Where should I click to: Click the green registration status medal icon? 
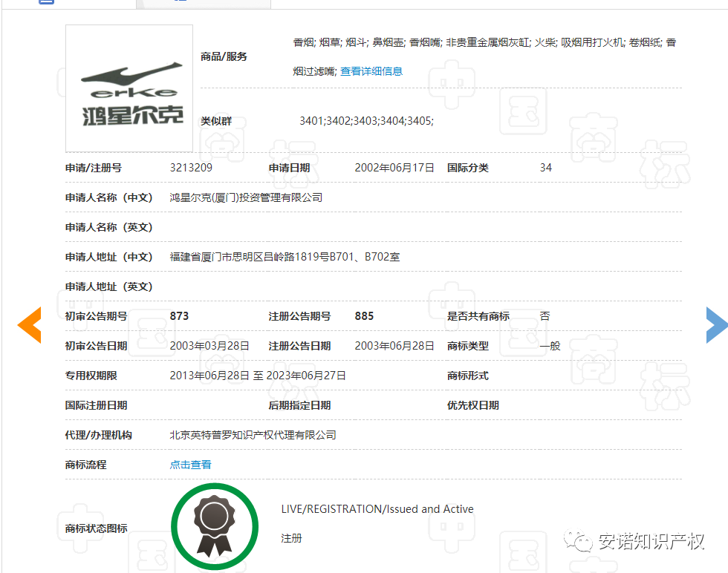[x=215, y=526]
